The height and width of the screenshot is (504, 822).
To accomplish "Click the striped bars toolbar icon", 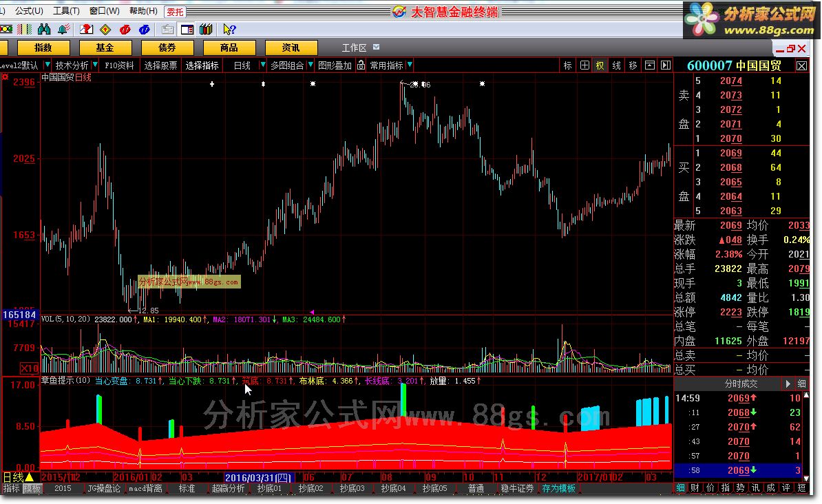I will point(25,30).
